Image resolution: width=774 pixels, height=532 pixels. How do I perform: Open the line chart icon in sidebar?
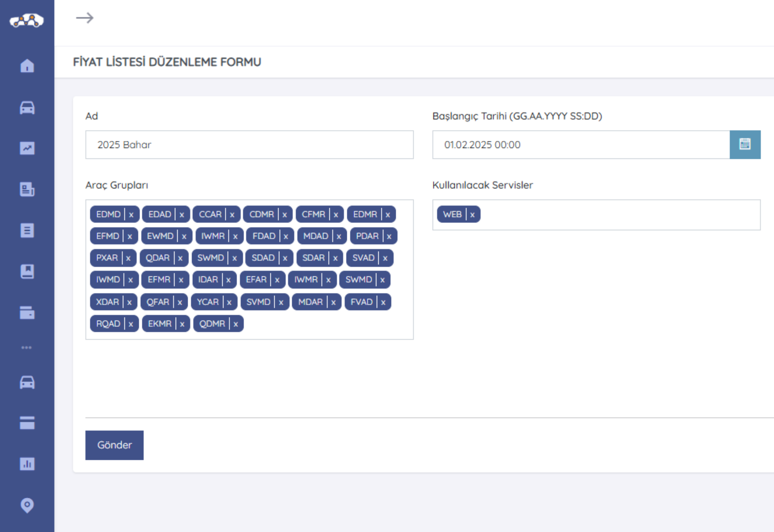click(27, 148)
